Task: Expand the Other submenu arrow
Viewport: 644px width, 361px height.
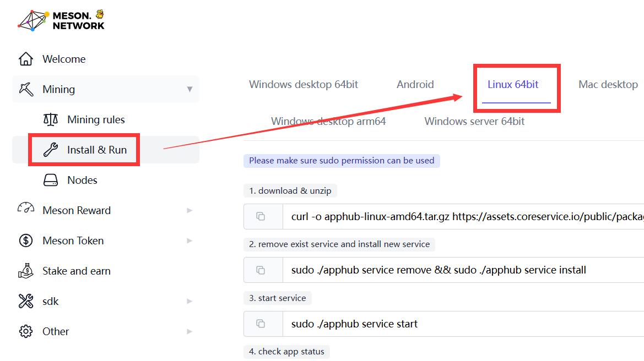Action: 190,331
